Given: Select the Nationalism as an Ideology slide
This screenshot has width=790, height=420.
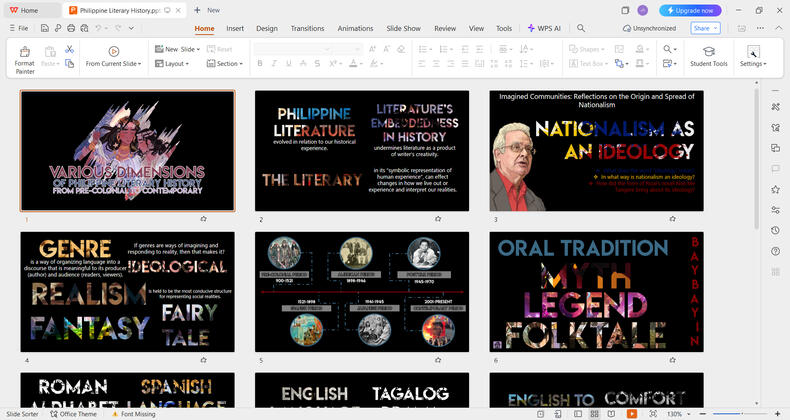Looking at the screenshot, I should [x=597, y=151].
